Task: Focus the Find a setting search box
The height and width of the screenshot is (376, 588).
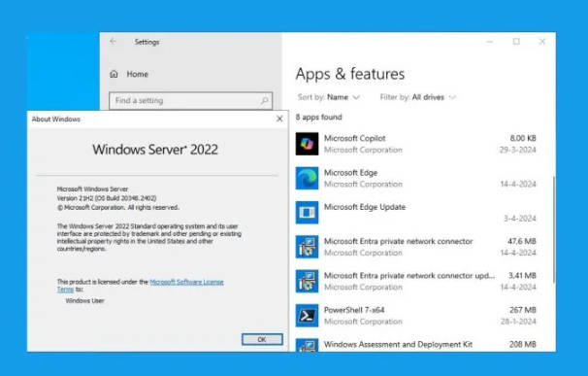Action: (x=190, y=101)
